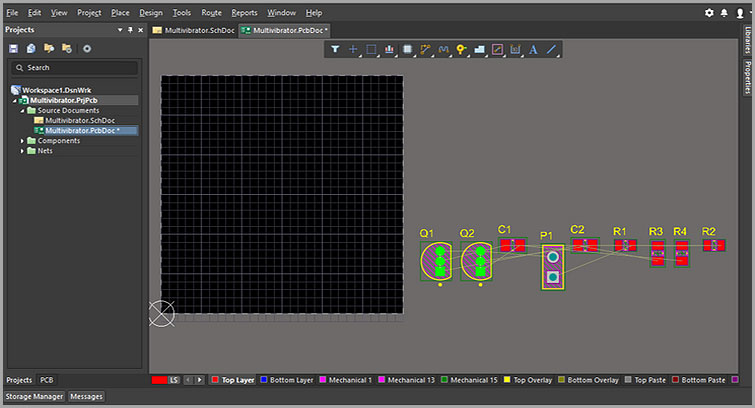
Task: Click the compile project document icon
Action: pos(31,48)
